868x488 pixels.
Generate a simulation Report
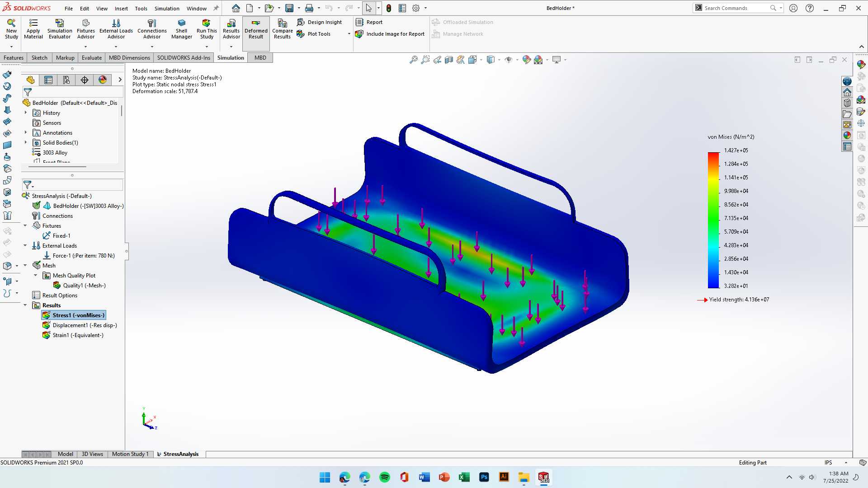pyautogui.click(x=369, y=22)
